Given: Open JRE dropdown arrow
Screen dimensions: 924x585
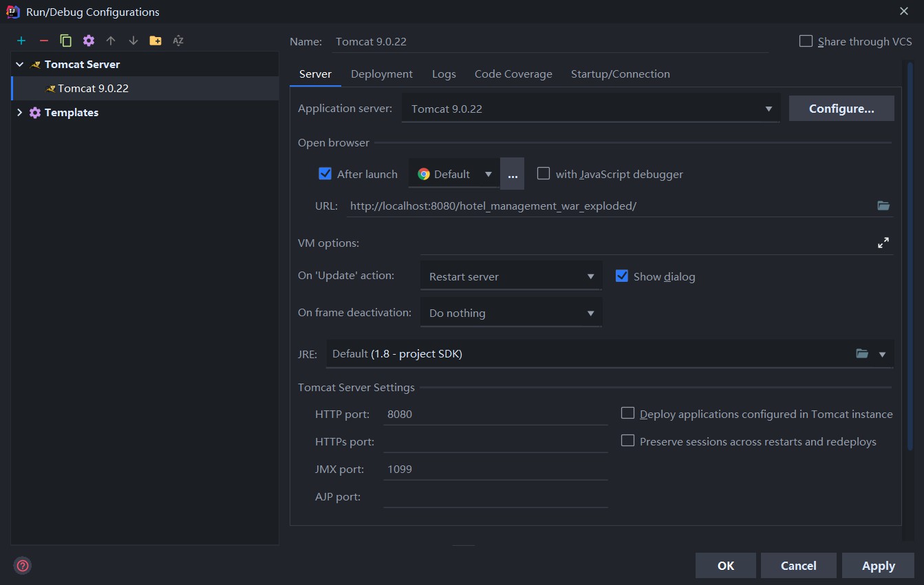Looking at the screenshot, I should coord(883,354).
